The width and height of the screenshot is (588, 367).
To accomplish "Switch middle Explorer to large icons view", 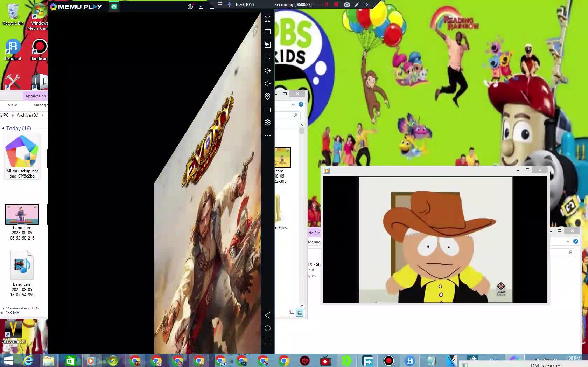I will pos(300,312).
